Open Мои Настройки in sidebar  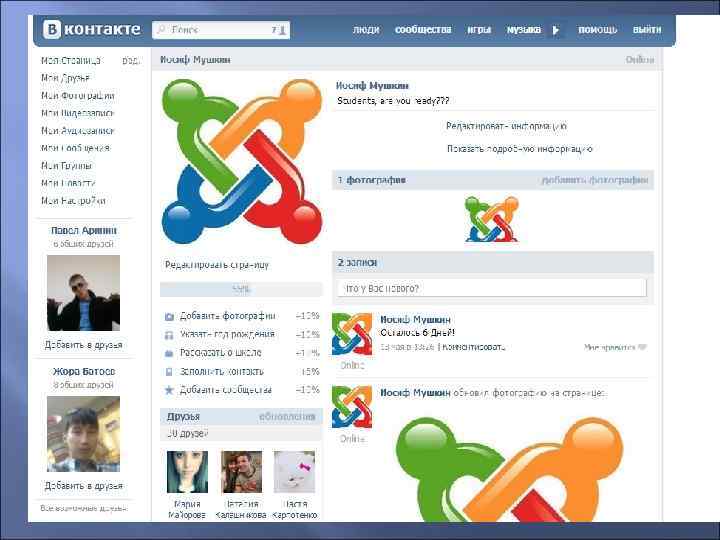click(73, 201)
